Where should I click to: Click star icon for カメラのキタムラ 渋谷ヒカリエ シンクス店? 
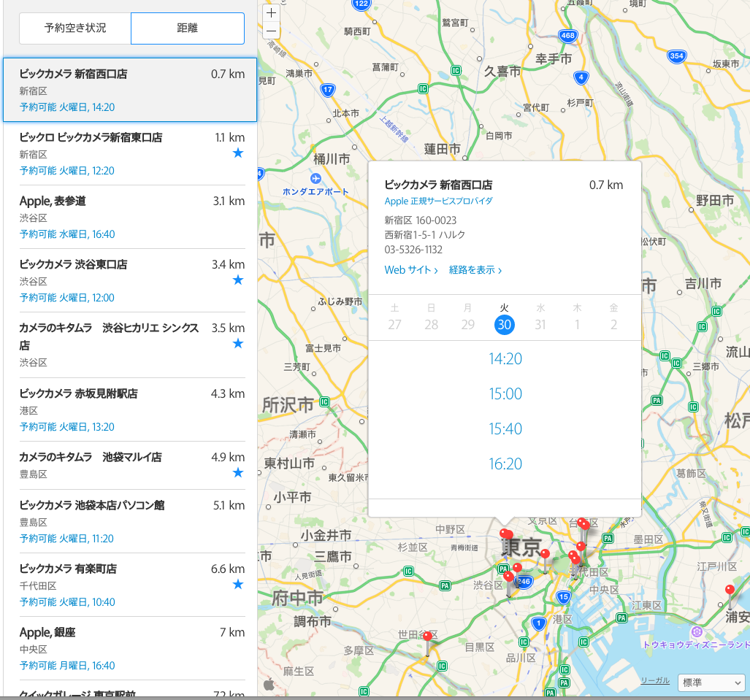[238, 344]
